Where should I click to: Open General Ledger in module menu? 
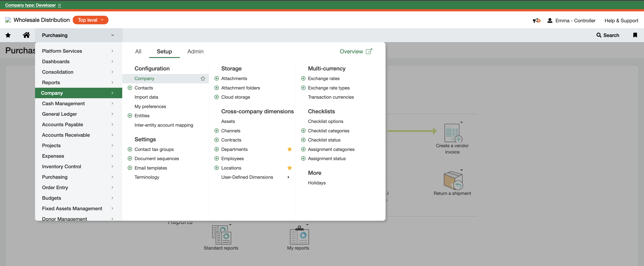pos(60,114)
